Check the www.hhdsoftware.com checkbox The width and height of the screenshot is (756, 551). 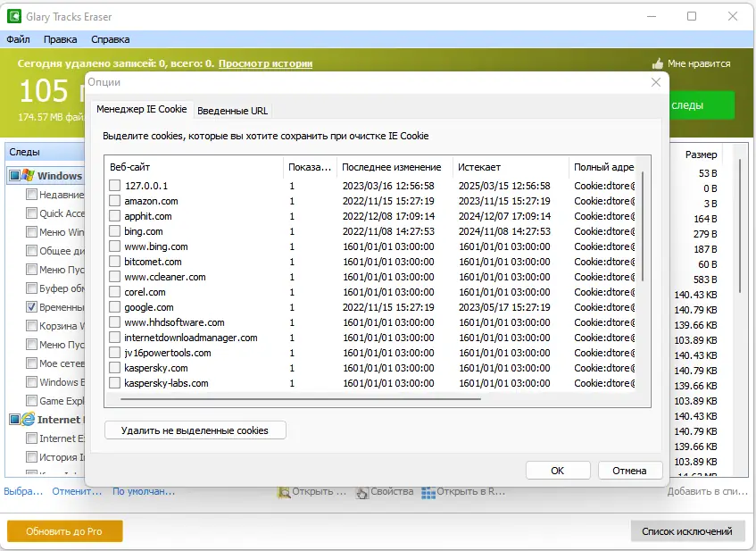[x=115, y=322]
